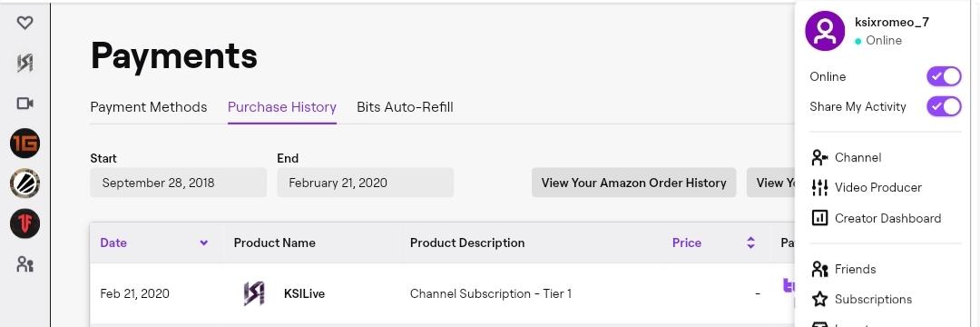Open the 1G channel avatar in sidebar

25,144
